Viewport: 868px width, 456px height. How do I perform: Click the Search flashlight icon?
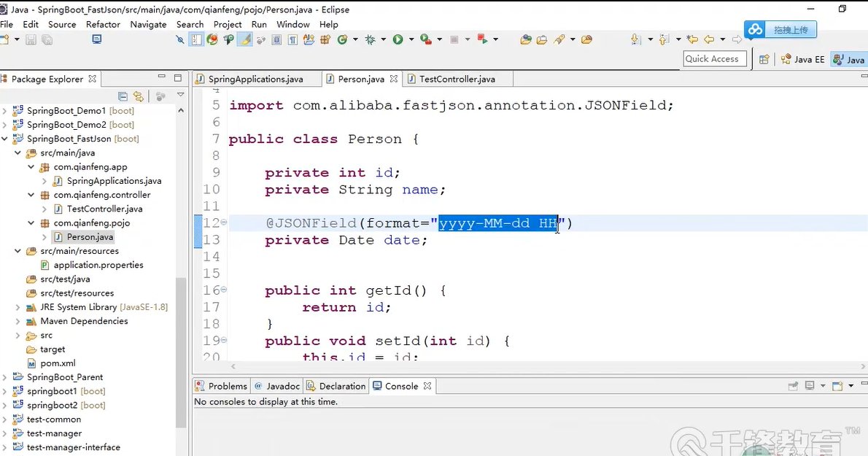(559, 39)
